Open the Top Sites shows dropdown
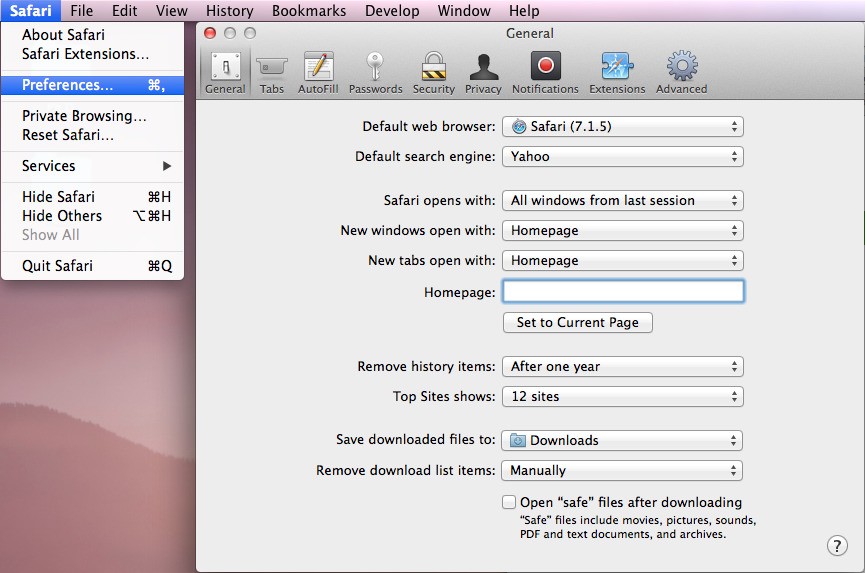The width and height of the screenshot is (865, 573). 623,397
